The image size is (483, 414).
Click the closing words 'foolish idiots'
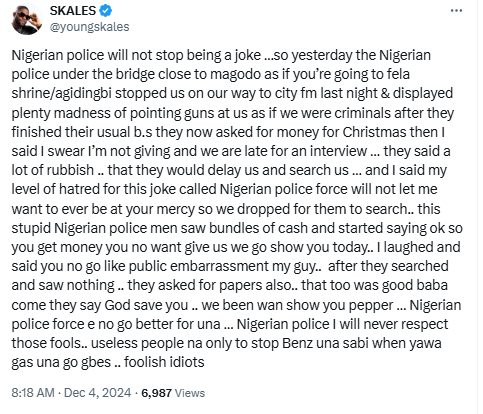(164, 362)
